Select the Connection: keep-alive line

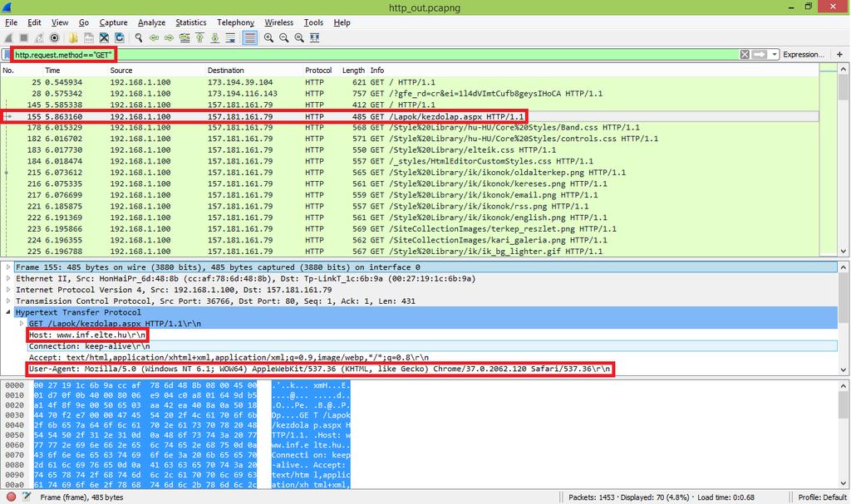click(x=90, y=346)
